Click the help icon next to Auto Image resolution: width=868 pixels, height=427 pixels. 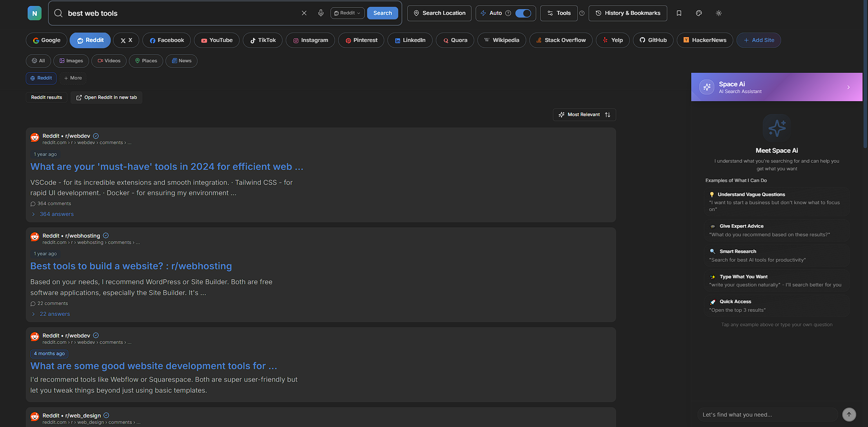click(509, 13)
